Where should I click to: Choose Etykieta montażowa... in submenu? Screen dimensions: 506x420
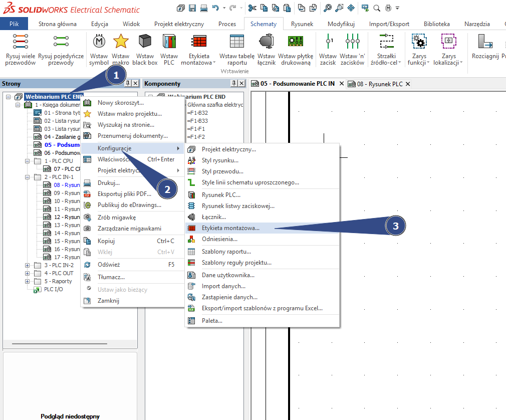(x=230, y=228)
